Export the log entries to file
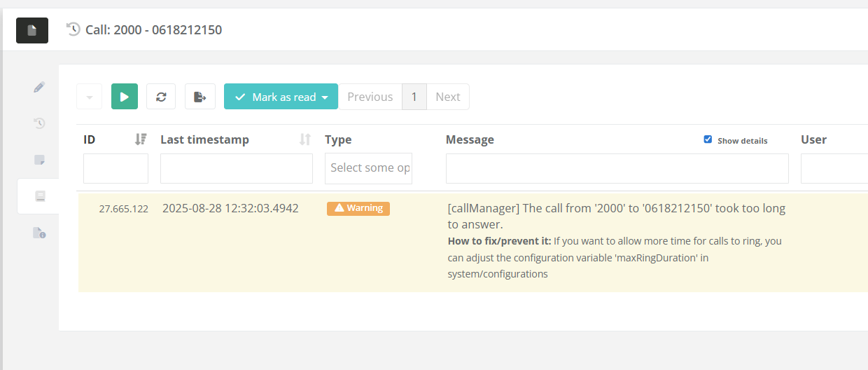Viewport: 868px width, 370px height. coord(200,97)
